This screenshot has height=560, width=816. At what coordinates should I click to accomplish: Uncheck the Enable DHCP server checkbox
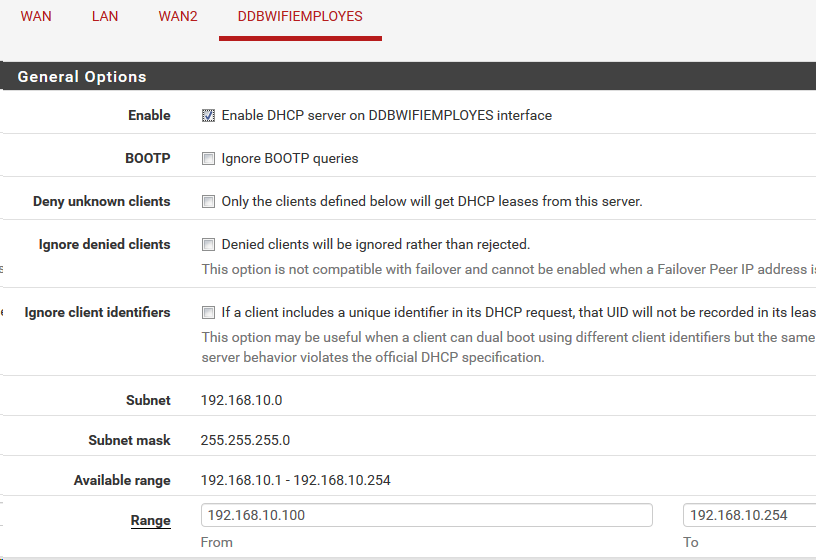209,116
